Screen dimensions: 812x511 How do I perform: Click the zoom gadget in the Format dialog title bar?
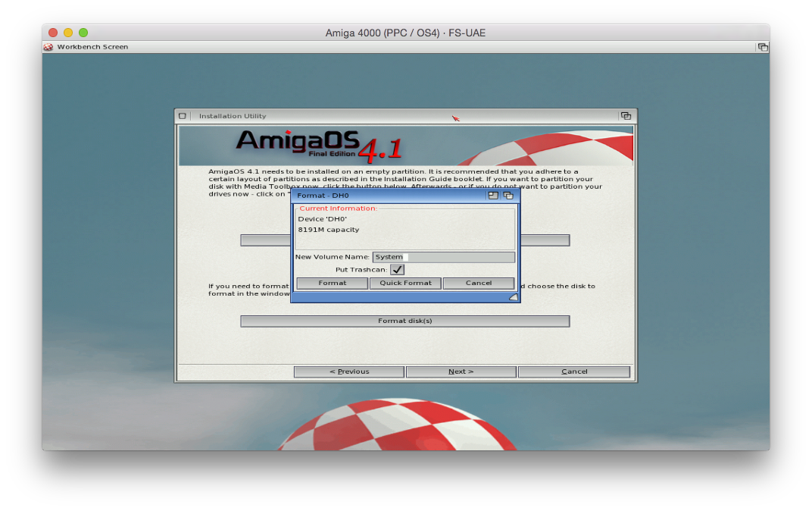point(493,196)
